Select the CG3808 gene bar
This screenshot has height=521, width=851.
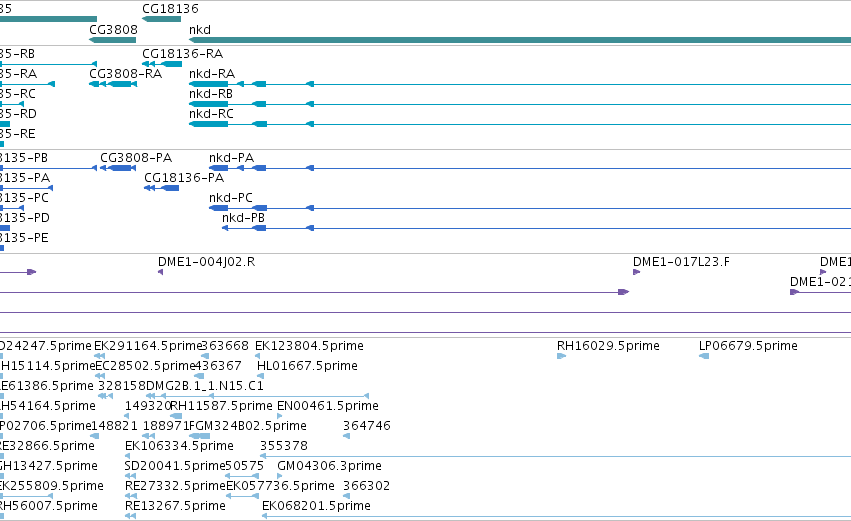112,40
